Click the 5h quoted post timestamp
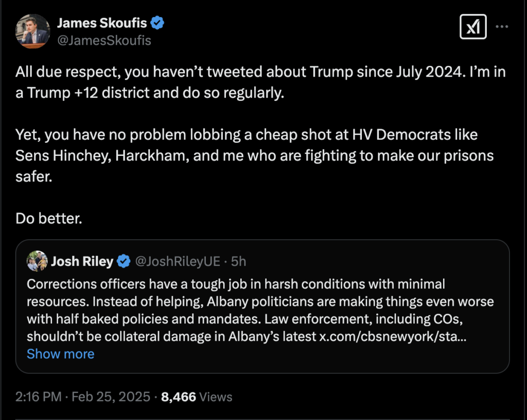527x420 pixels. pos(238,262)
